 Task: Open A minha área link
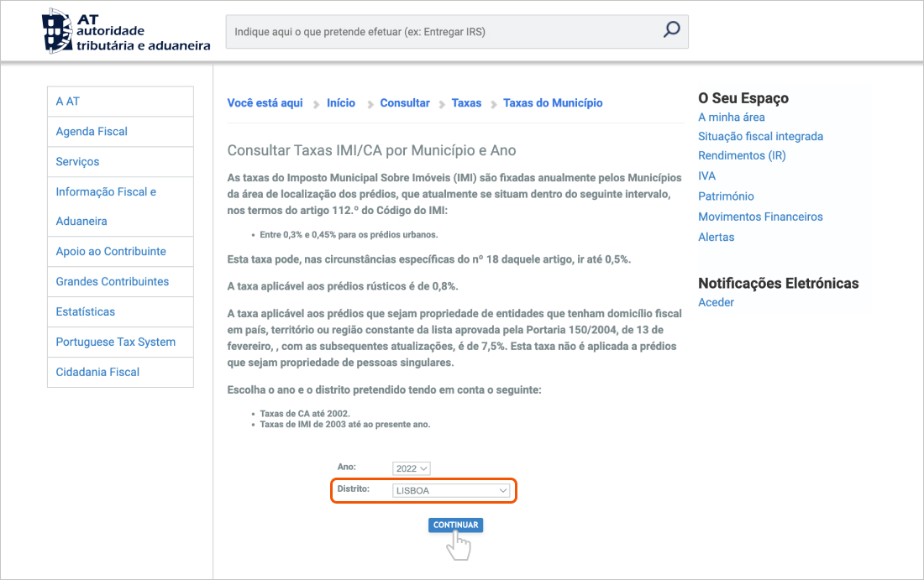click(x=732, y=118)
